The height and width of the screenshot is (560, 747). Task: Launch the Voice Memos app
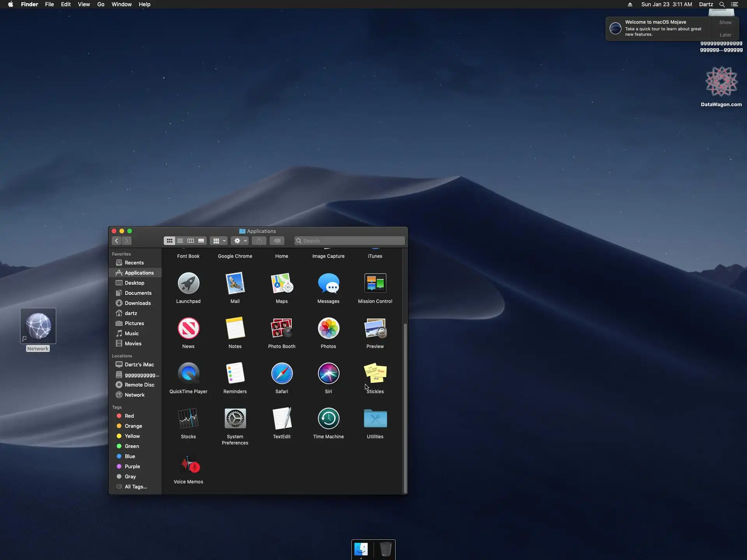[x=188, y=464]
